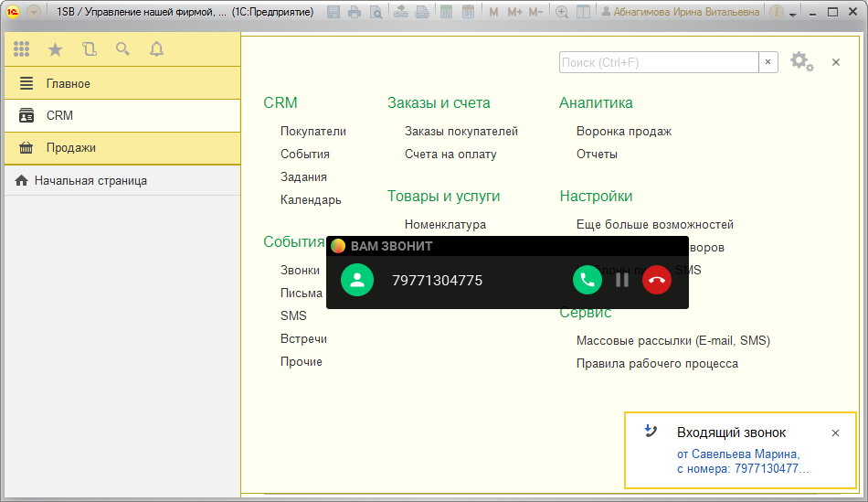The image size is (868, 502).
Task: Expand dropdown arrow next to info icon
Action: click(x=791, y=13)
